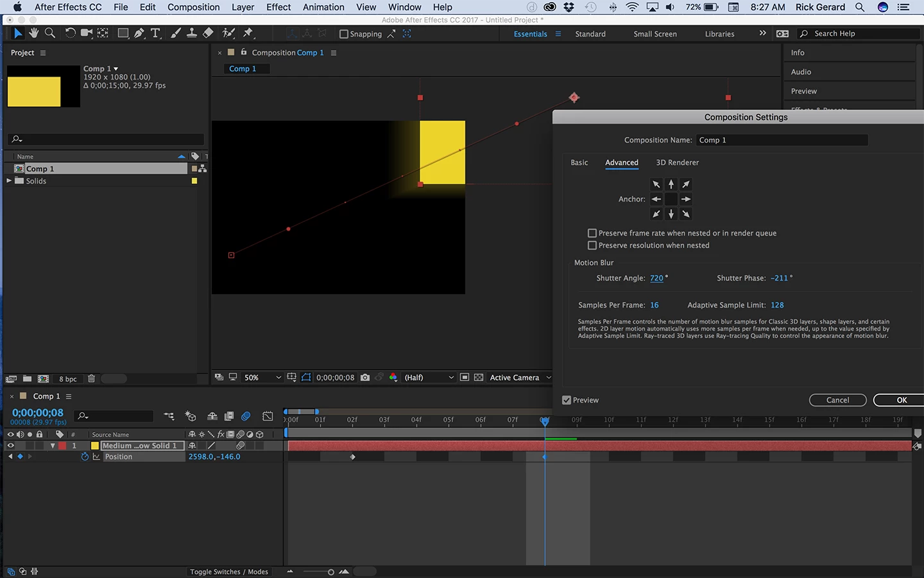The width and height of the screenshot is (924, 578).
Task: Click the Shutter Angle 720 value
Action: pyautogui.click(x=656, y=278)
